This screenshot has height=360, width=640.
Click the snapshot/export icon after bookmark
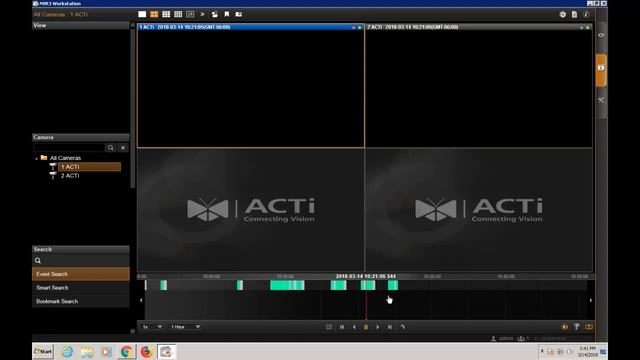pos(239,14)
